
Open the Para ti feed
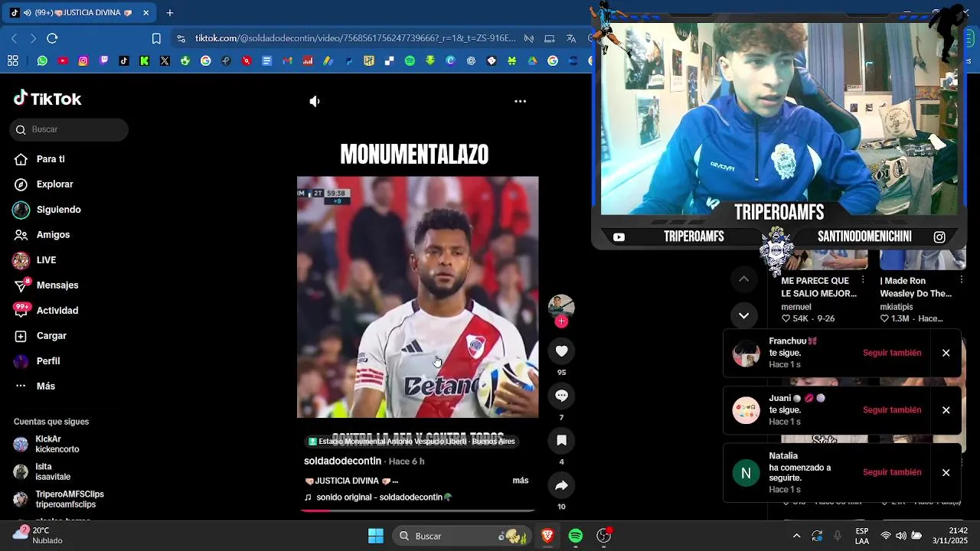point(51,159)
